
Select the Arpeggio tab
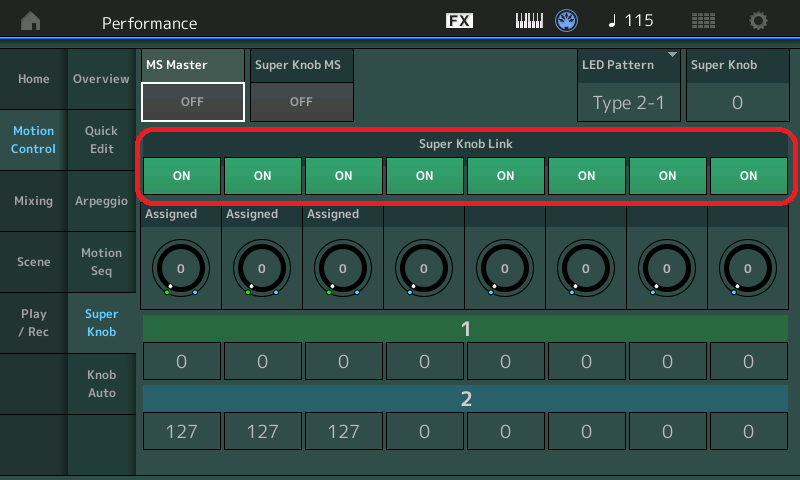[102, 200]
